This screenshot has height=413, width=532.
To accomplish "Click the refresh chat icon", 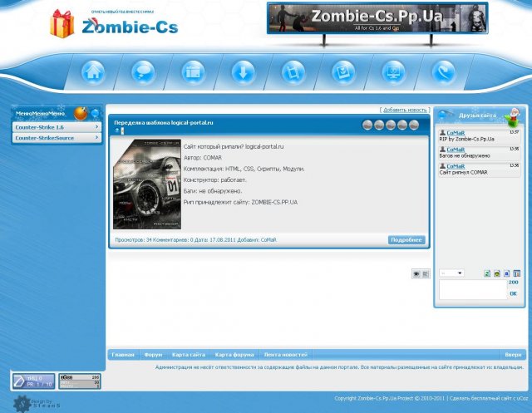I will 487,273.
